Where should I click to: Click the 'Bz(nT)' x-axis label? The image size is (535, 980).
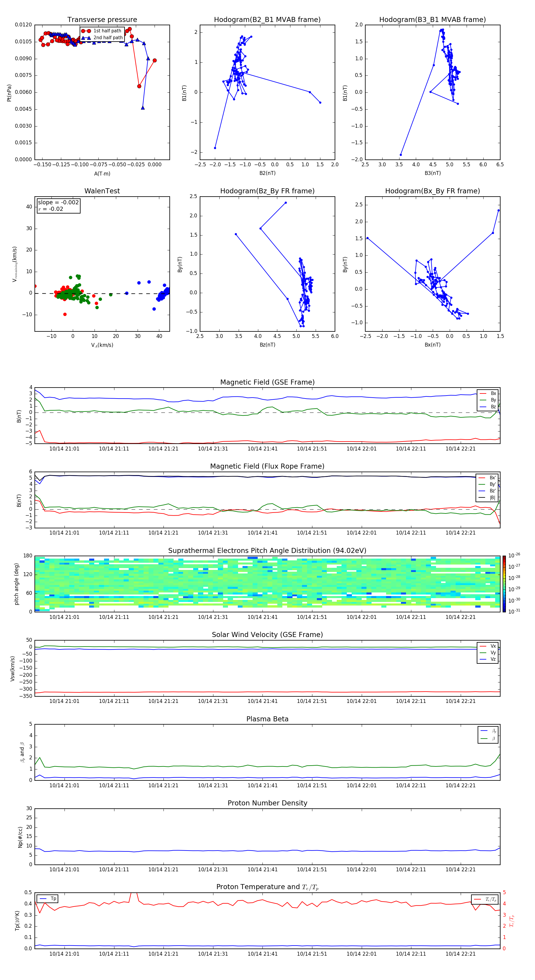coord(267,345)
